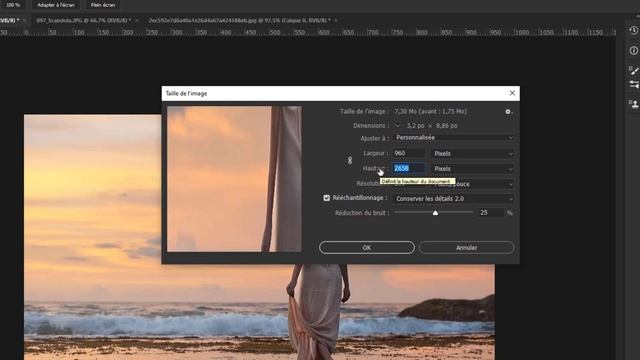
Task: Open the Brush Settings panel icon
Action: (x=633, y=70)
